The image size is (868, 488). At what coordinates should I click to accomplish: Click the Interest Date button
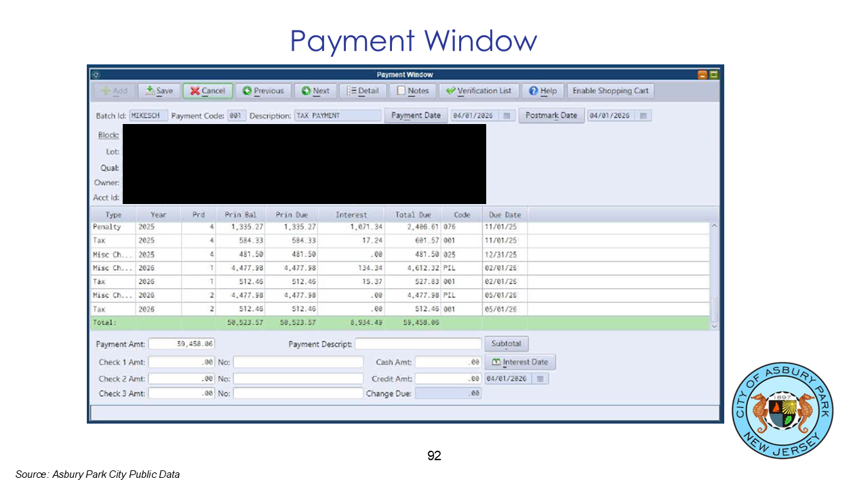pos(520,362)
